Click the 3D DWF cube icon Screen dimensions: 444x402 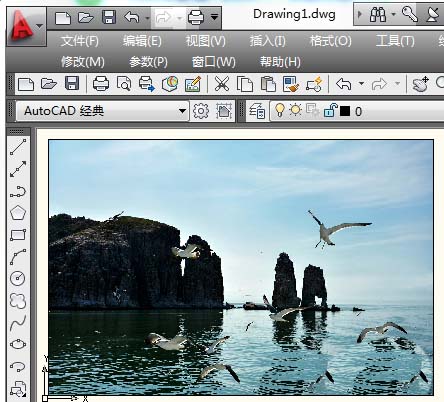tap(170, 84)
